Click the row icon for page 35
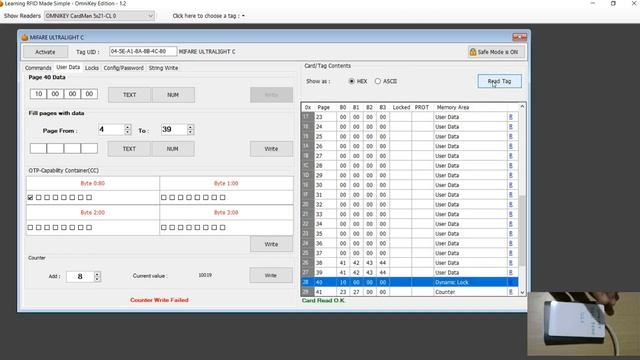 [x=511, y=233]
